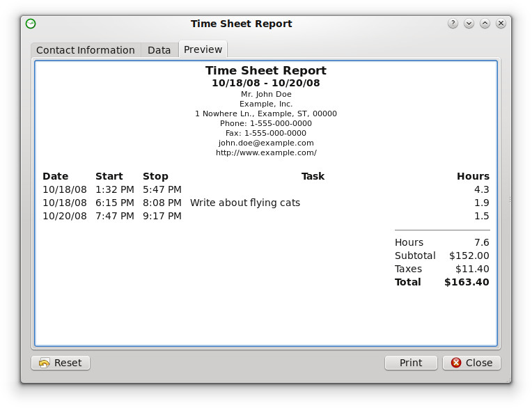Open the Data tab
532x408 pixels.
159,50
